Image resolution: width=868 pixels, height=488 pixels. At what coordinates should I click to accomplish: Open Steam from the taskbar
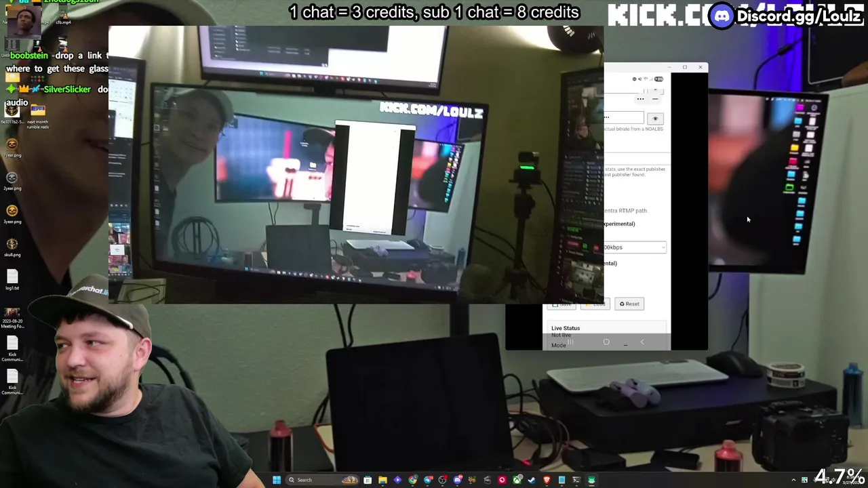[x=532, y=480]
